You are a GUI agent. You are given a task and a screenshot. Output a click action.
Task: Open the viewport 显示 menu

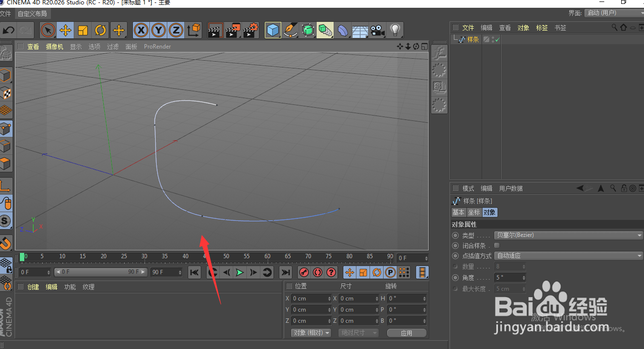76,47
